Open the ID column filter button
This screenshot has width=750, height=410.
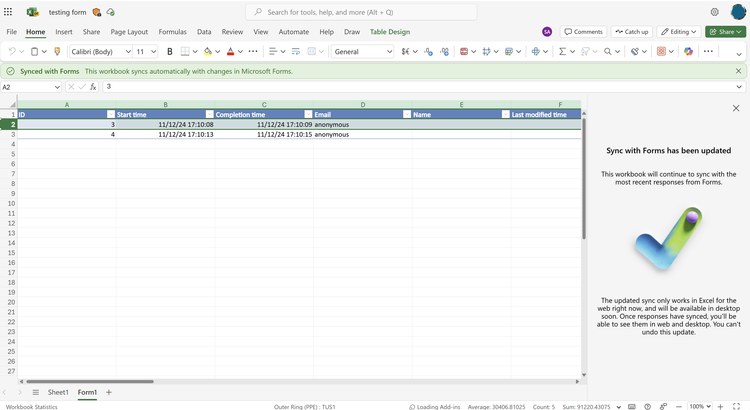110,114
